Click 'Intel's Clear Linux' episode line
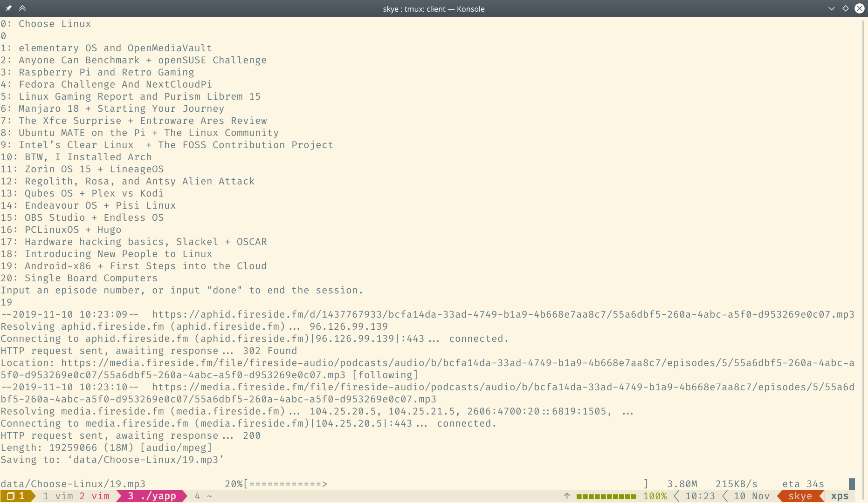The image size is (868, 503). [x=167, y=145]
